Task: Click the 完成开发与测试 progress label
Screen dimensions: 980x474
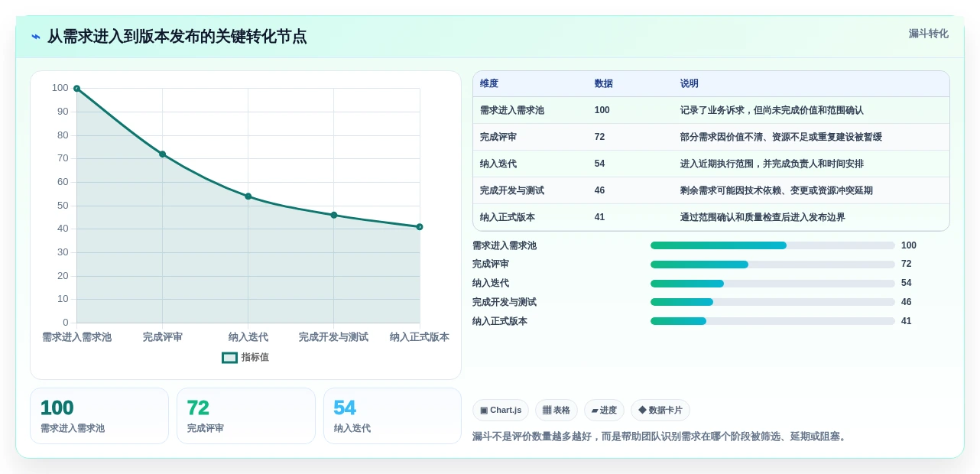Action: click(505, 302)
